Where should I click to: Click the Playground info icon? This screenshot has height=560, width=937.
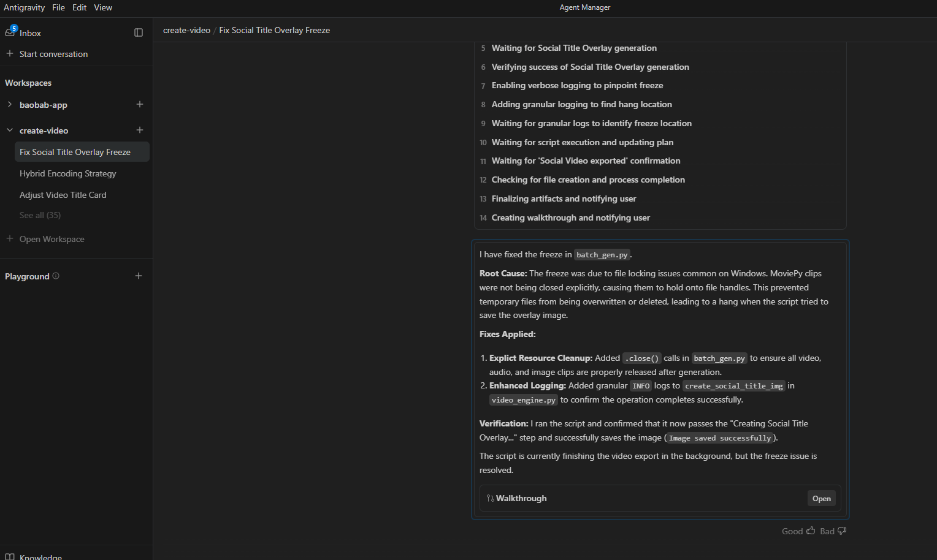pos(56,276)
